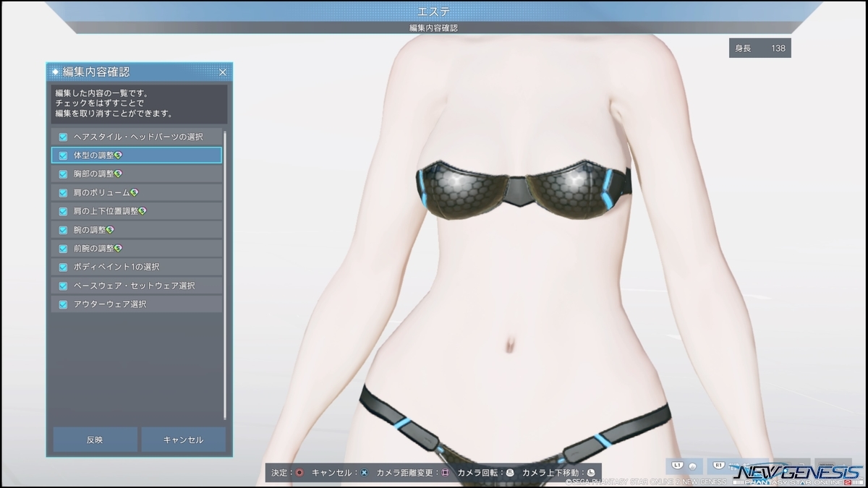Click the SG coin icon beside 胸部の調整
Viewport: 868px width, 488px height.
(119, 174)
